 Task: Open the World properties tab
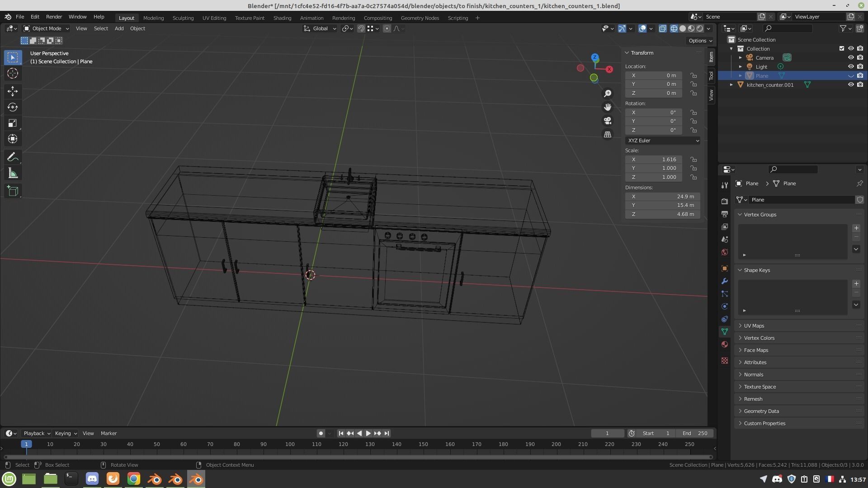point(725,252)
